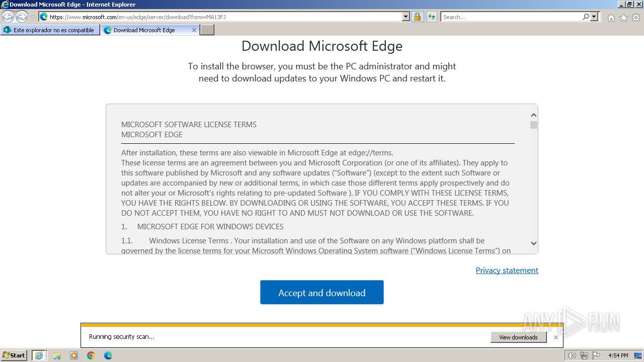Click the Refresh page icon
The height and width of the screenshot is (362, 644).
(x=431, y=17)
